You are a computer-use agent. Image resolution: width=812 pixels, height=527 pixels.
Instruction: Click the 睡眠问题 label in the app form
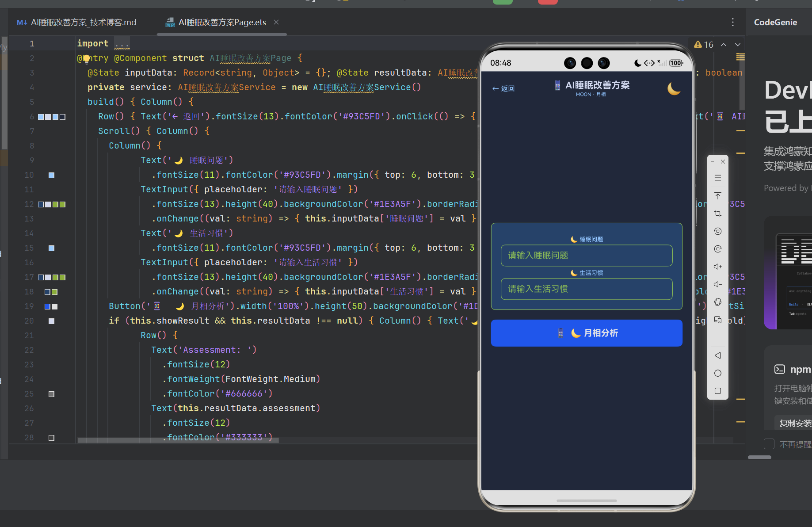(591, 239)
